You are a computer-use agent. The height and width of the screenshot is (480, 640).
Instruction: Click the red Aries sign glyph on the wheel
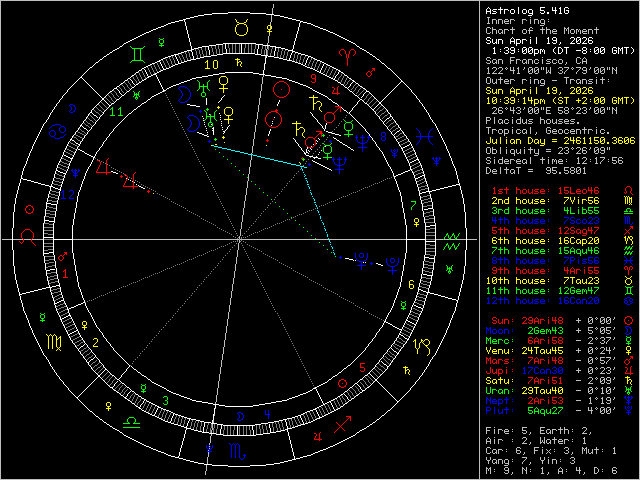coord(346,52)
